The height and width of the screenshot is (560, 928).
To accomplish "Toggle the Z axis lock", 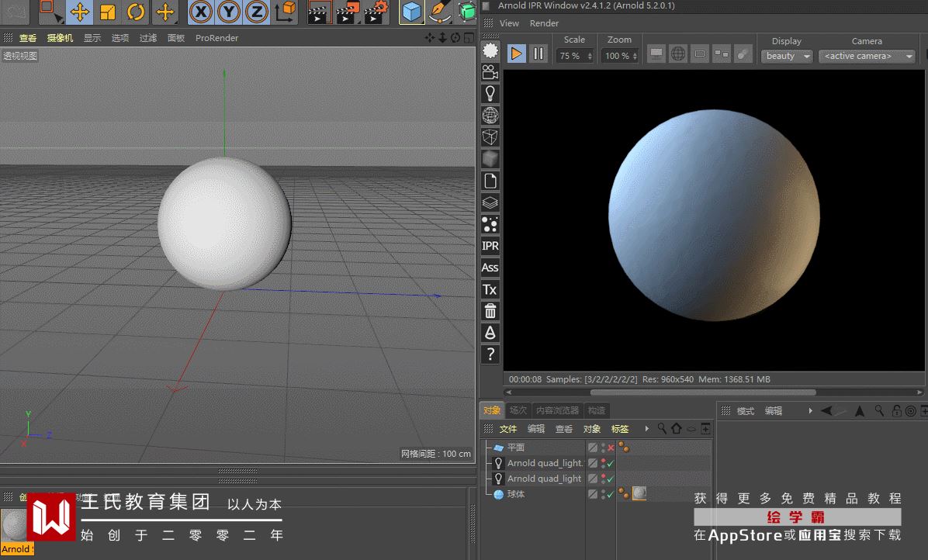I will click(x=257, y=12).
